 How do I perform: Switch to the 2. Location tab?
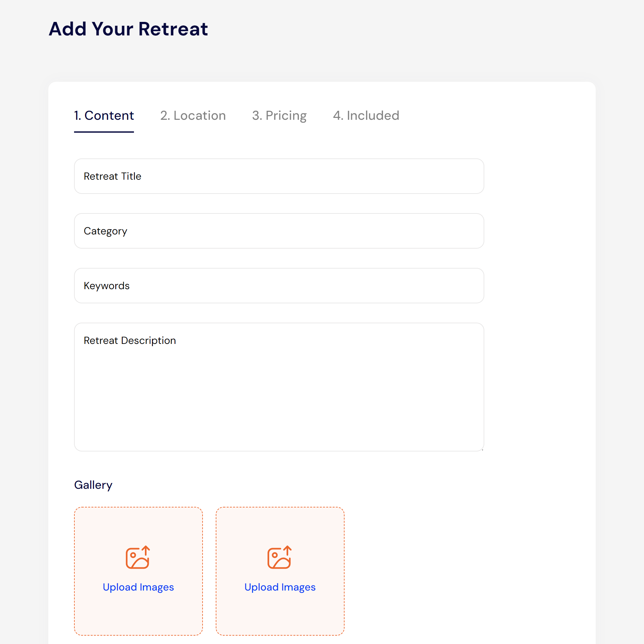[x=193, y=116]
